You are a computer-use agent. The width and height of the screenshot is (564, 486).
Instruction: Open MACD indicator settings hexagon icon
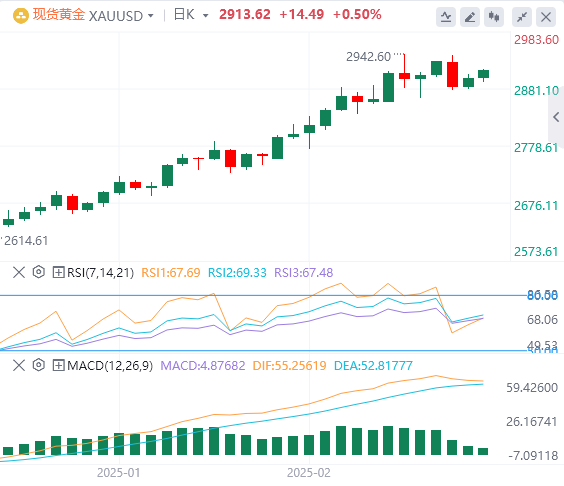[x=38, y=365]
